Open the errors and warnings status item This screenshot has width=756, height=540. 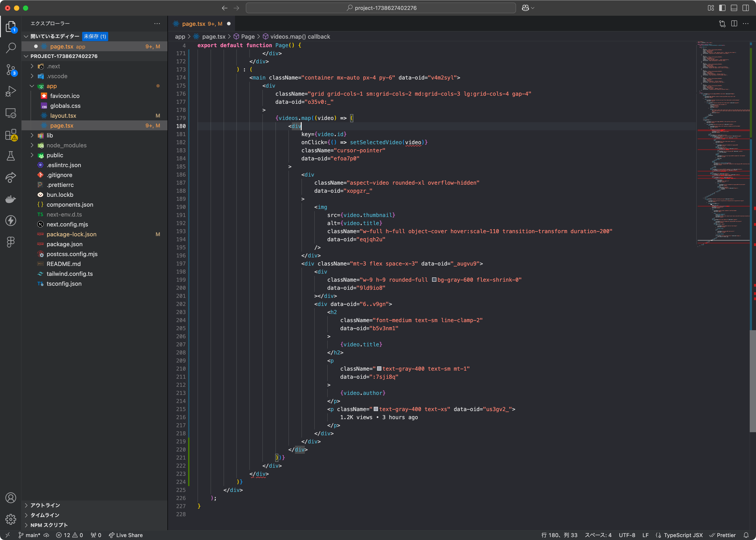click(69, 535)
